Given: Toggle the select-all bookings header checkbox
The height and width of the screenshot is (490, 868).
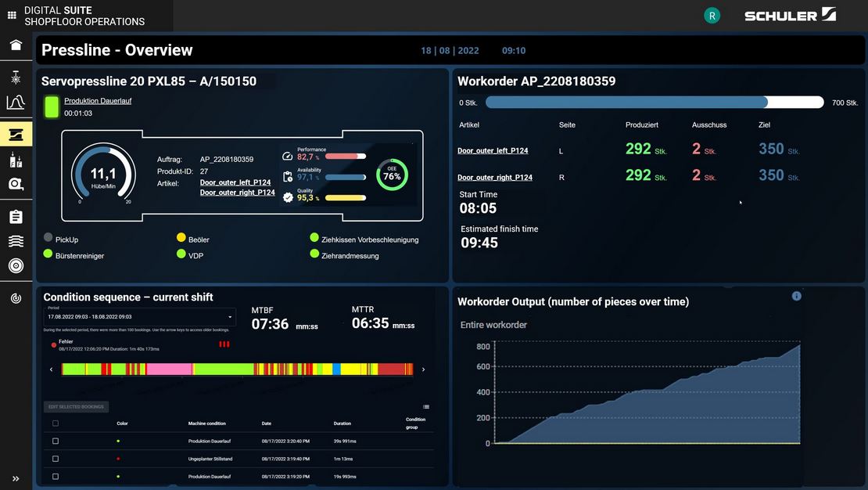Looking at the screenshot, I should [56, 423].
